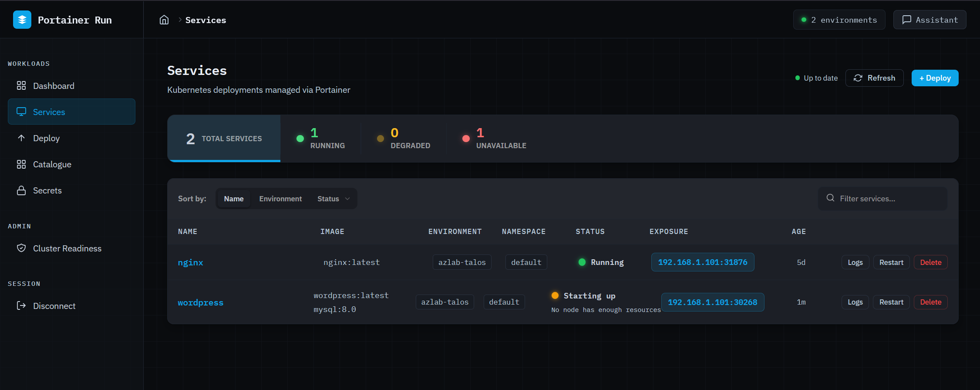Viewport: 980px width, 390px height.
Task: Click the search magnifier icon in filter box
Action: point(830,198)
